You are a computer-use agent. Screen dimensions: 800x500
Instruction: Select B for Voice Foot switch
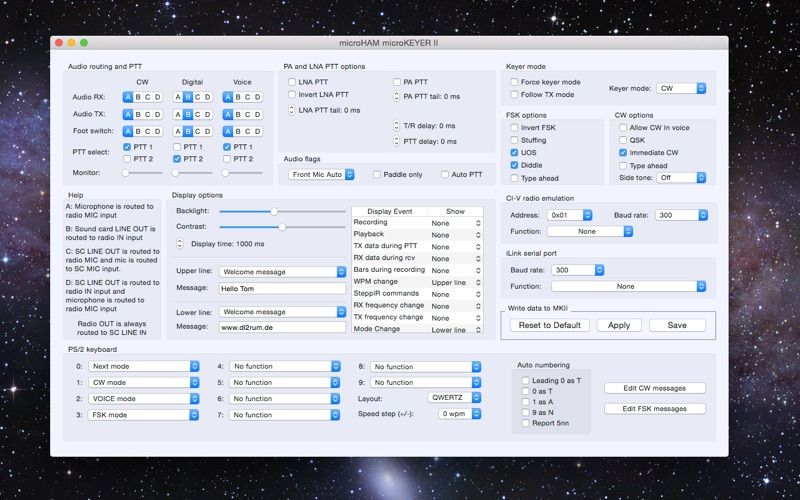(238, 131)
